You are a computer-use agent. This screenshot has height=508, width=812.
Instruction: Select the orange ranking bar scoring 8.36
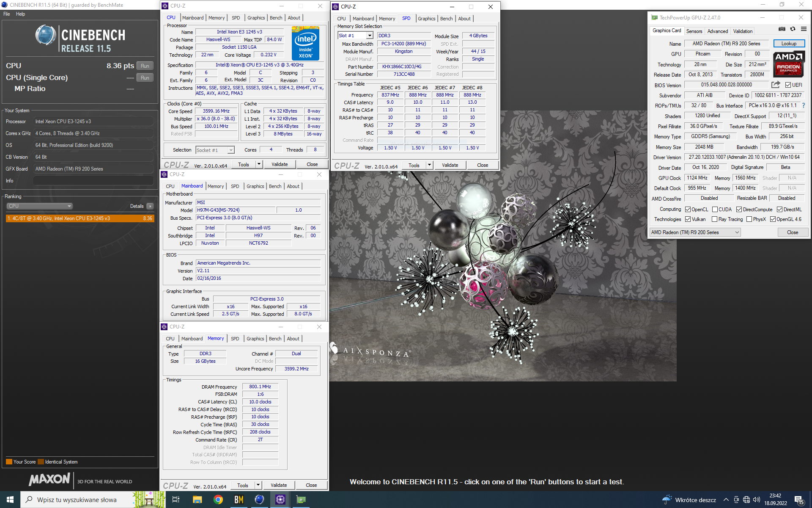pos(80,218)
